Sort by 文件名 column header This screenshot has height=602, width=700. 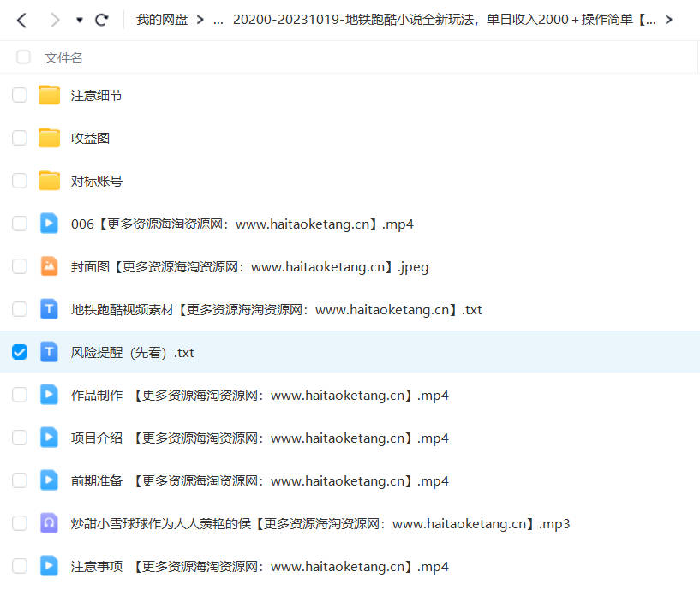(x=63, y=57)
